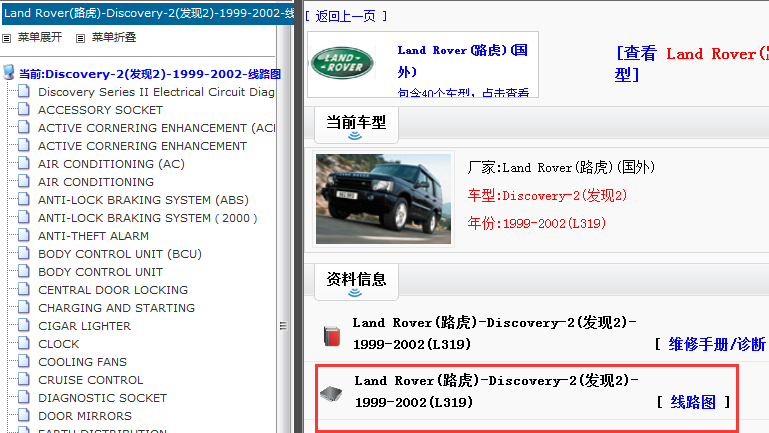Open DIAGNOSTIC SOCKET diagram
Screen dimensions: 769x433
pyautogui.click(x=103, y=398)
